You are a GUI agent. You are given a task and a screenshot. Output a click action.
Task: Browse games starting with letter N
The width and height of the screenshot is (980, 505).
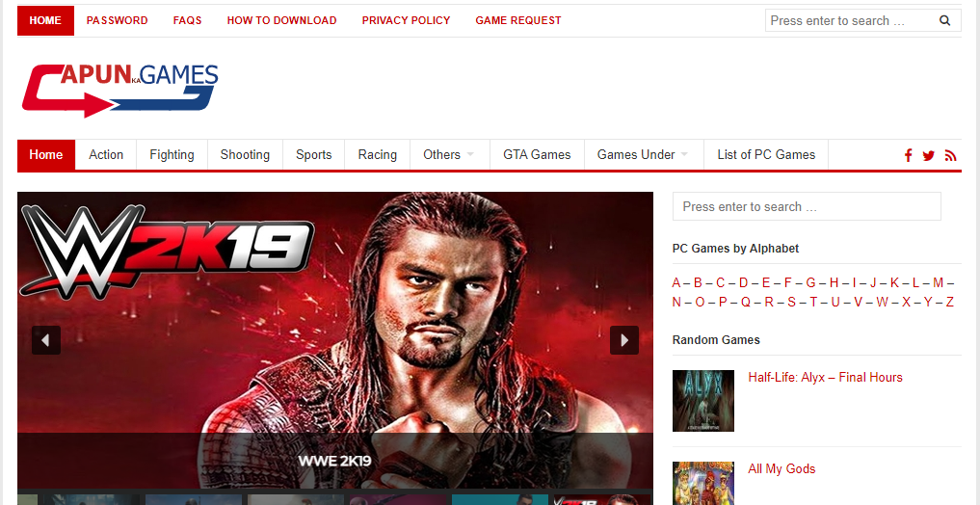(676, 302)
